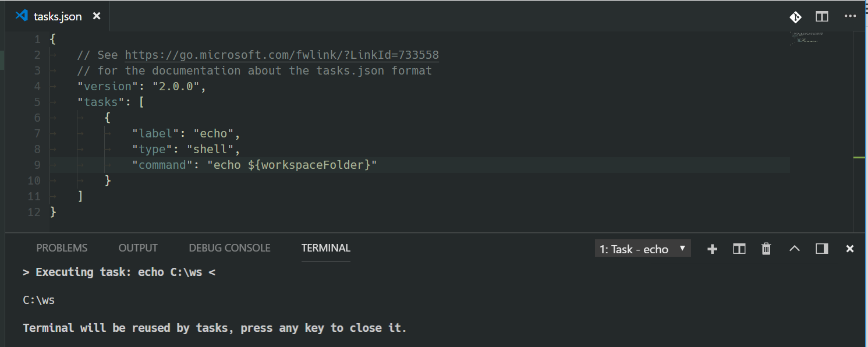
Task: Expand the terminal selector showing 1: Task - echo
Action: click(642, 248)
